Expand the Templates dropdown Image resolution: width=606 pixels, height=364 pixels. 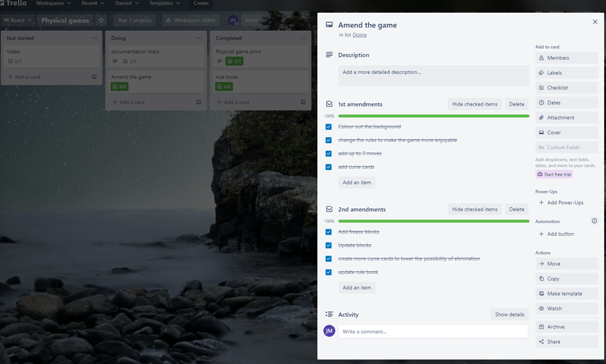click(164, 3)
